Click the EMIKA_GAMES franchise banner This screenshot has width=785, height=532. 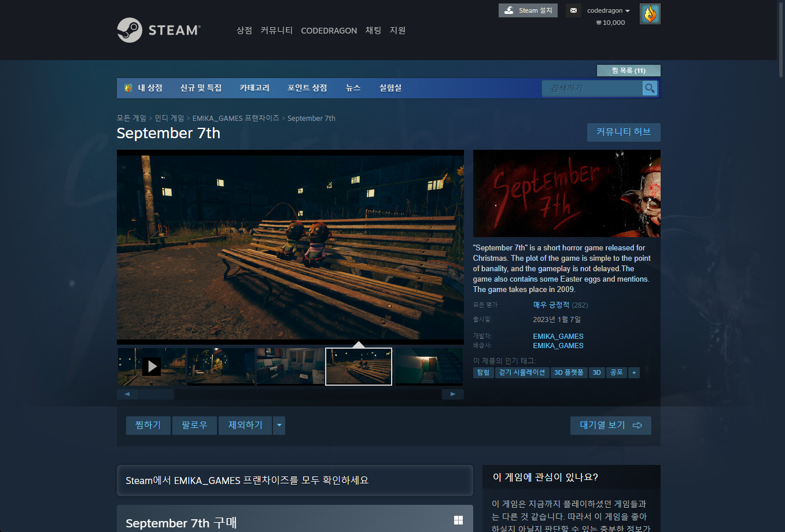[295, 481]
